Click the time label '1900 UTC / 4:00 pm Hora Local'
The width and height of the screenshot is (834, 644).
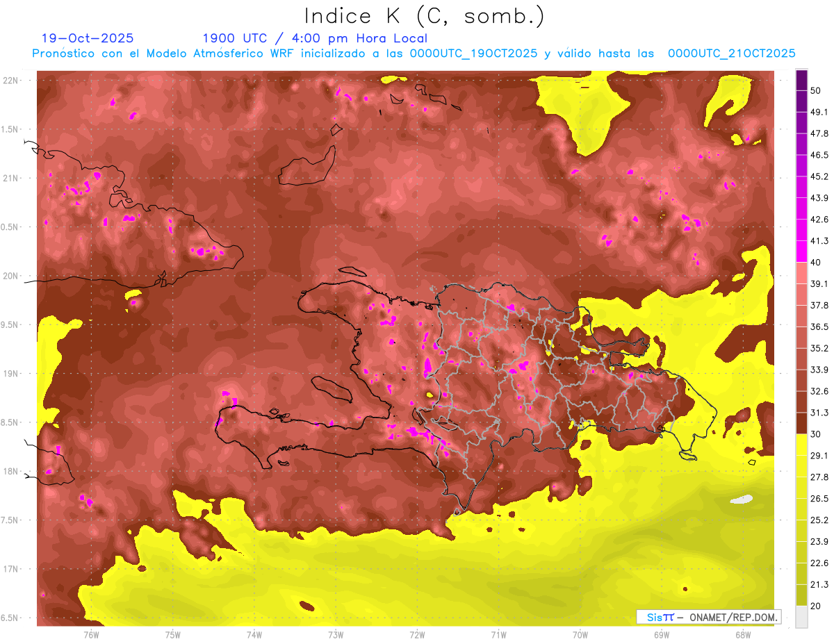pos(315,38)
